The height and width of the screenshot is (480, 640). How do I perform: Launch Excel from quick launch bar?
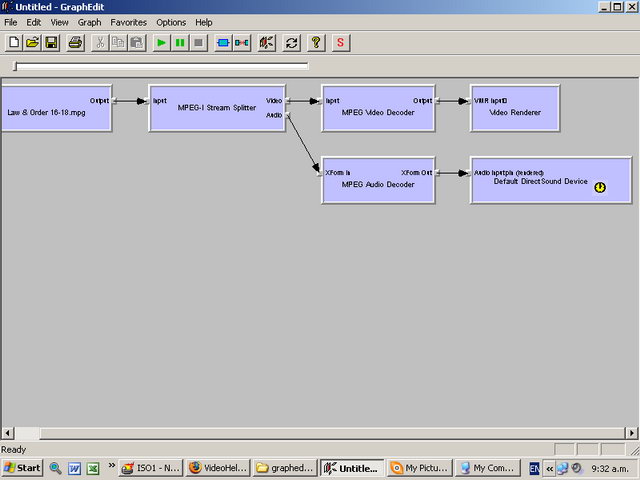tap(93, 468)
